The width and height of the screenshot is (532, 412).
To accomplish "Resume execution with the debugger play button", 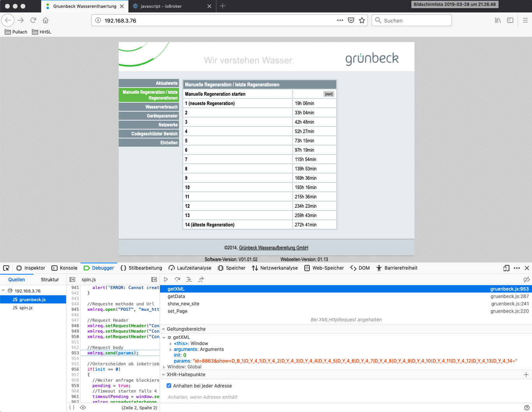I will pos(166,279).
